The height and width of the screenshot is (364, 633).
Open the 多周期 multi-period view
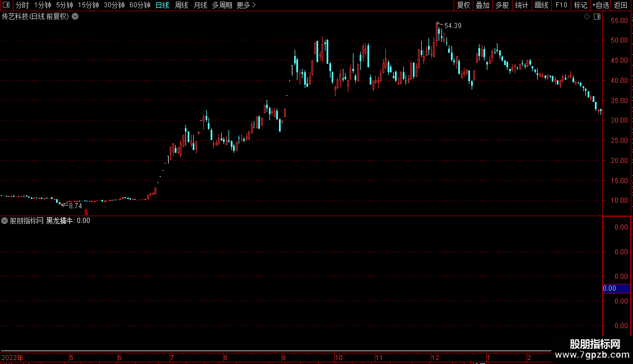(222, 5)
